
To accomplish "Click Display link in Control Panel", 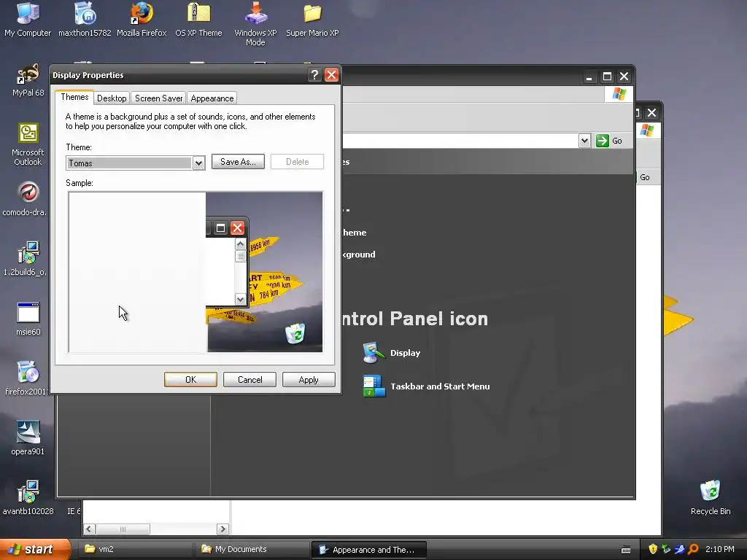I will coord(406,353).
